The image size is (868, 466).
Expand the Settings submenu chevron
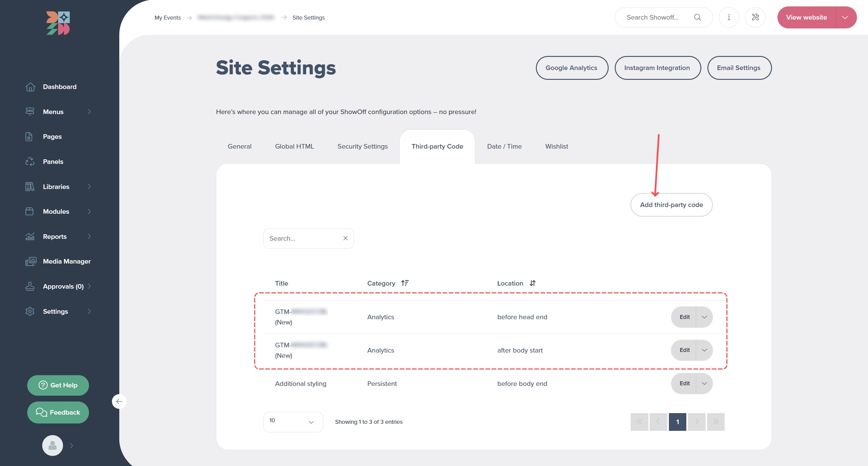(89, 311)
